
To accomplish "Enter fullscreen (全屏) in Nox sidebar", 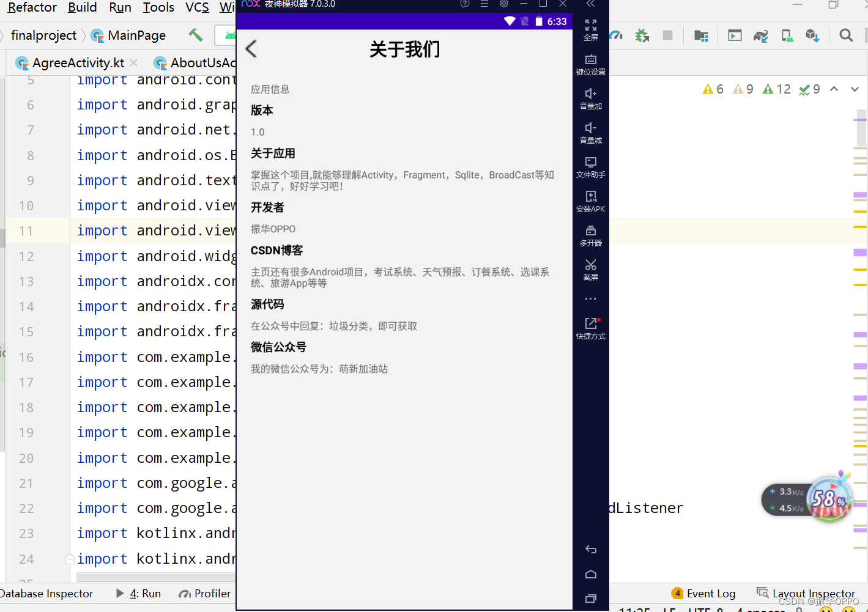I will pos(590,29).
